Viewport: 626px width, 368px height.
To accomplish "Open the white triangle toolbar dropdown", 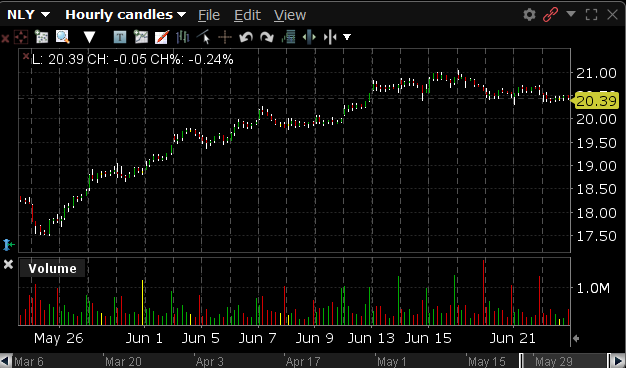I will coord(89,38).
